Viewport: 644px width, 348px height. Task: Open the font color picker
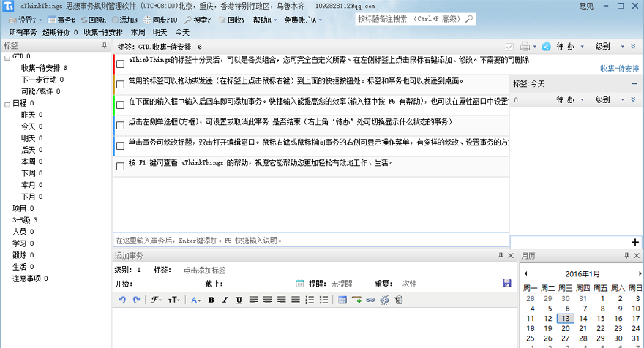tap(195, 300)
